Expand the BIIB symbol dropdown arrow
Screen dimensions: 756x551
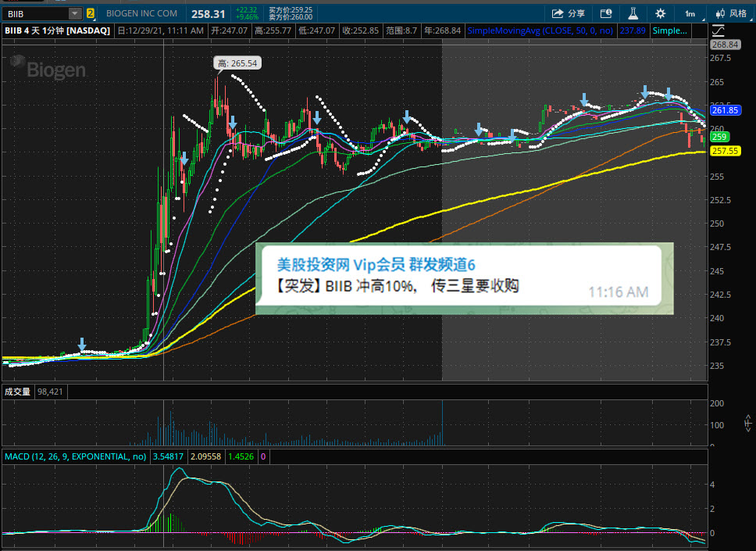75,13
